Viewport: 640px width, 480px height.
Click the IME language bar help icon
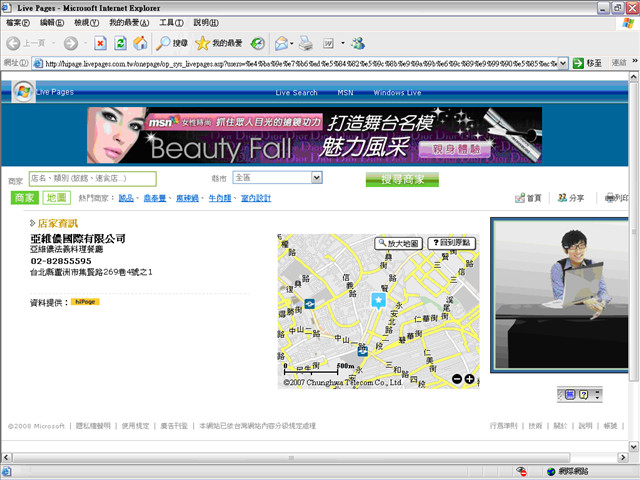coord(584,394)
